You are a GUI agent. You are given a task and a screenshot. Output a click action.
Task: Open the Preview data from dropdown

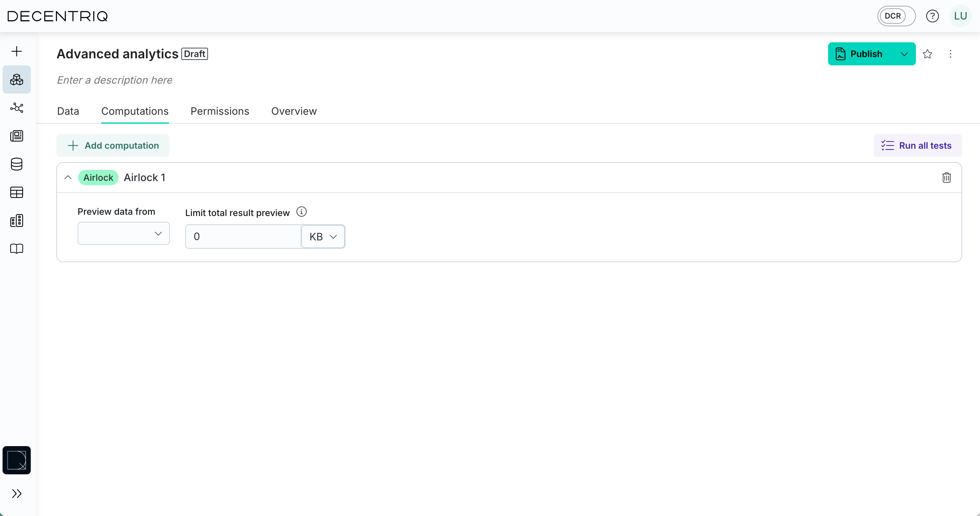(123, 233)
